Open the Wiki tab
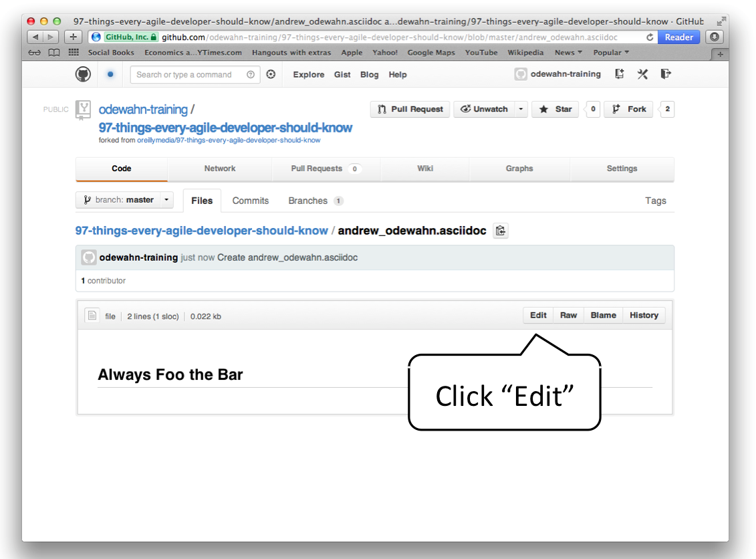756x559 pixels. [424, 169]
